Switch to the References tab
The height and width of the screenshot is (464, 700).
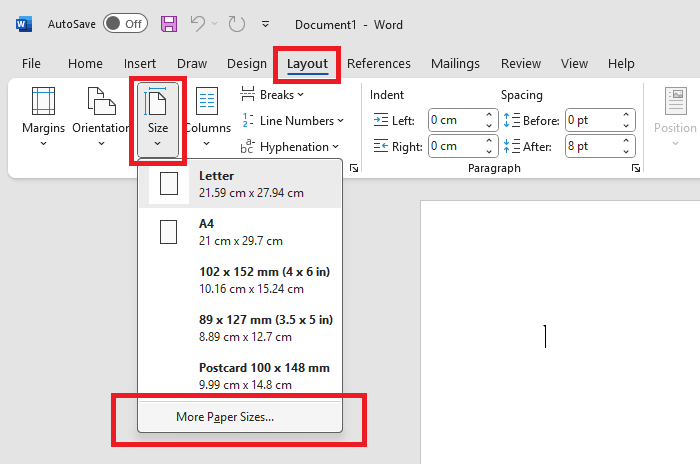(379, 63)
